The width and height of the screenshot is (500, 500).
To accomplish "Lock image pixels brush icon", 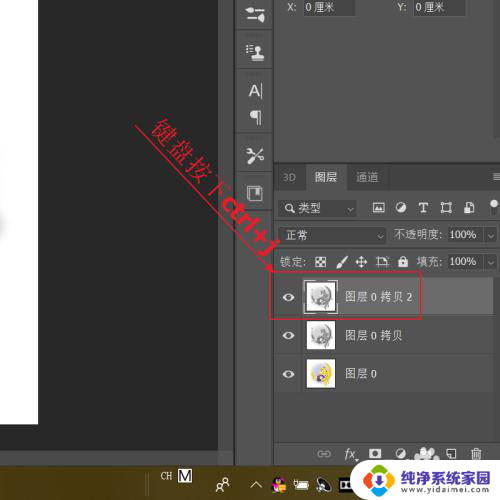I will tap(342, 262).
